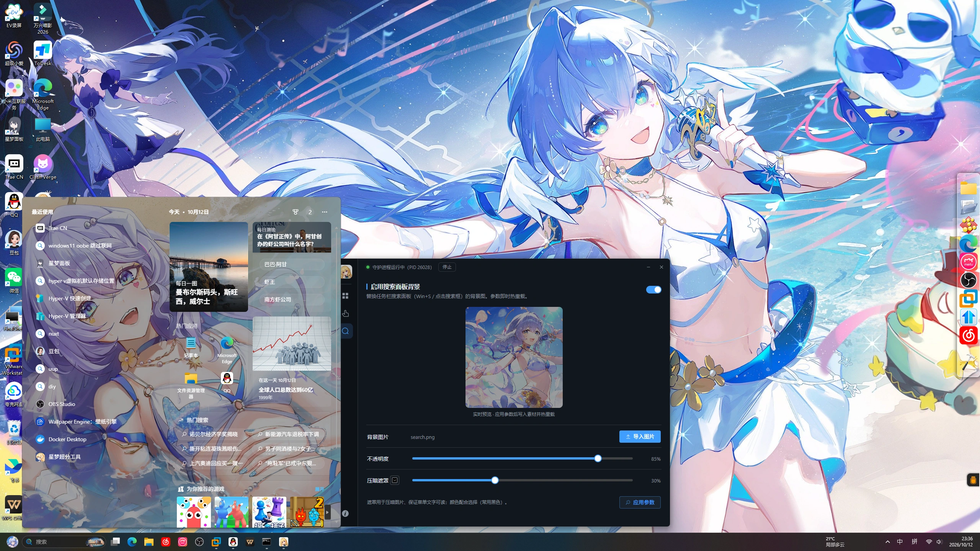Open 文件资源管理器 in 热门应用
This screenshot has height=551, width=980.
191,385
